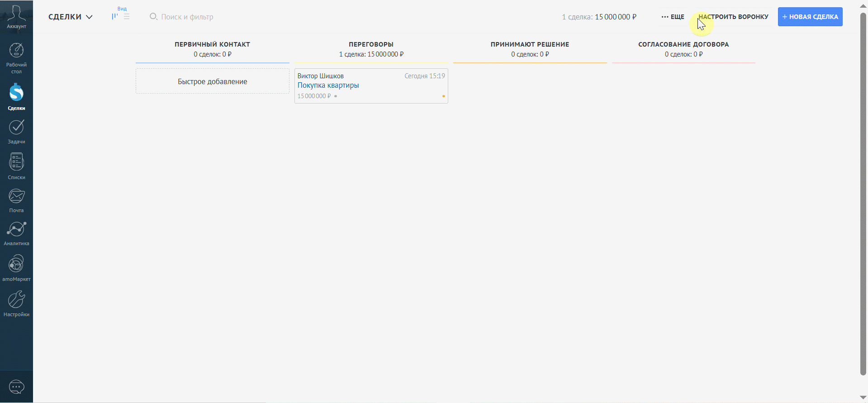Screen dimensions: 868x403
Task: Click the deal amount 15 000 000 ₽ on card
Action: pos(314,96)
